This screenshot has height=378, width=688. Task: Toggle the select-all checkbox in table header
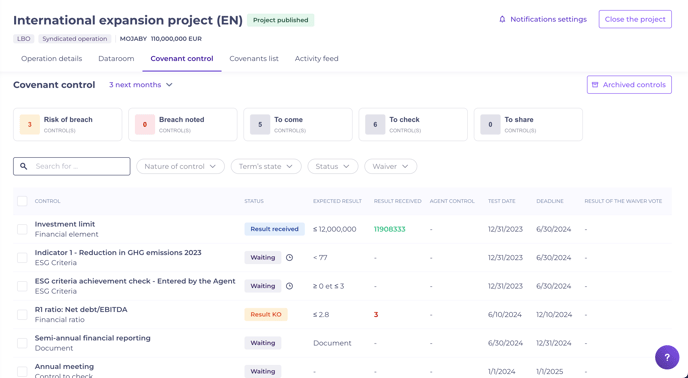coord(22,201)
